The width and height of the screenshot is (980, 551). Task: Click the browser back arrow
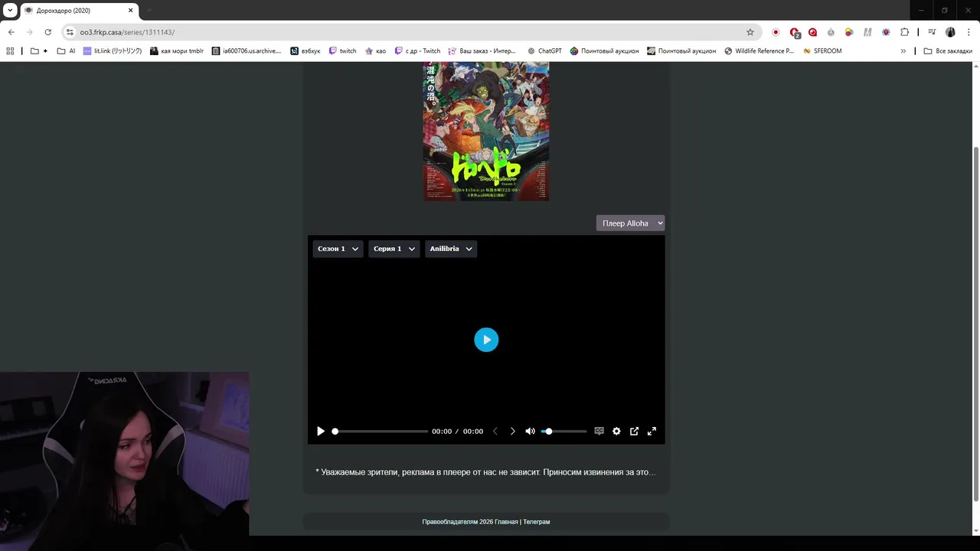(x=11, y=32)
